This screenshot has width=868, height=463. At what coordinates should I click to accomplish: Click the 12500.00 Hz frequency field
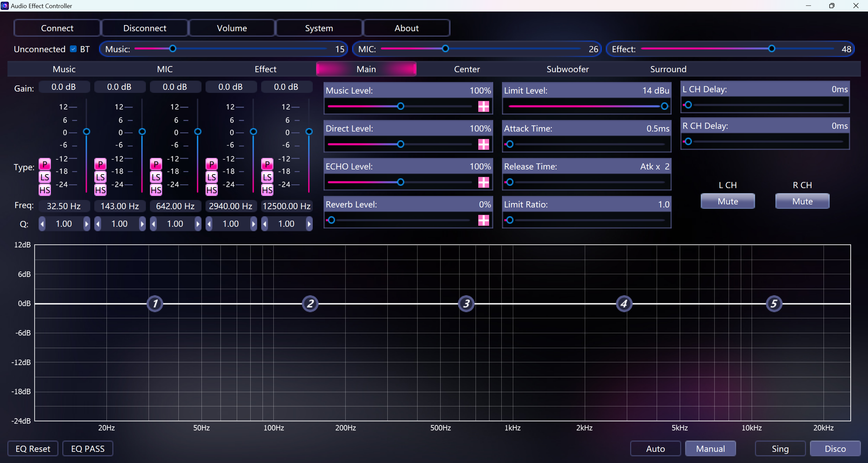[287, 206]
